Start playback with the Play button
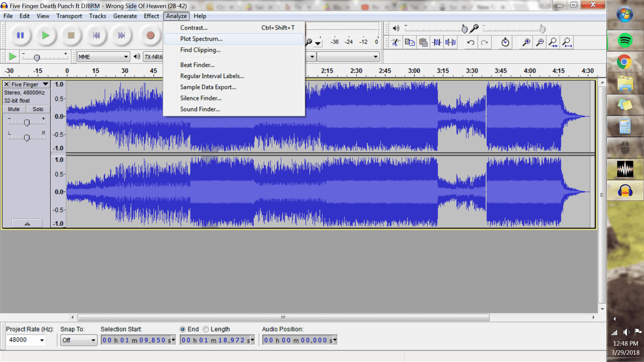 click(46, 35)
